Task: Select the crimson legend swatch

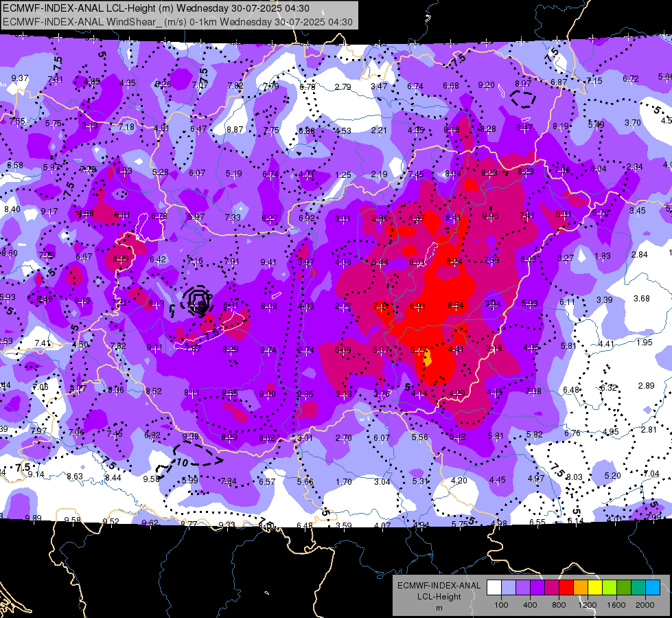Action: pyautogui.click(x=552, y=588)
